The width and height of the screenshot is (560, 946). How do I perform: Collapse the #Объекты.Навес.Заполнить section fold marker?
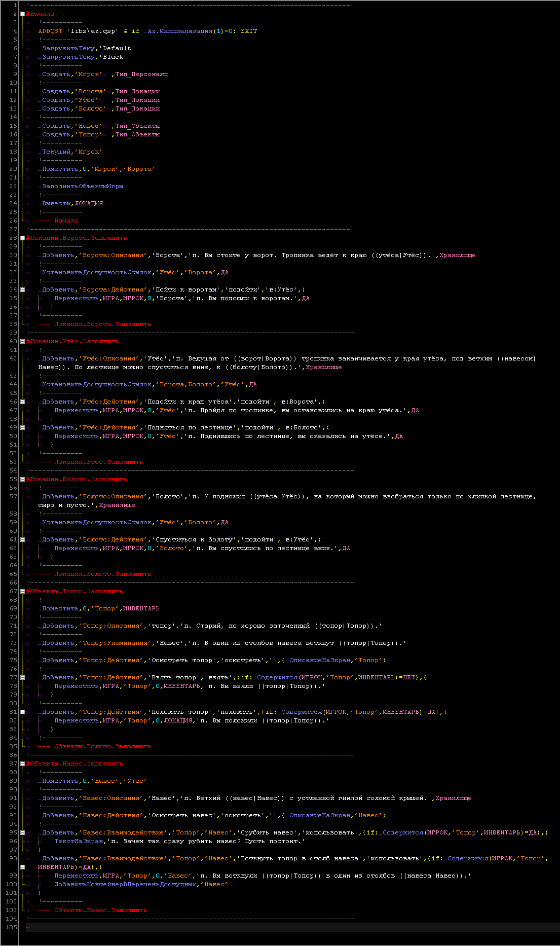coord(22,763)
